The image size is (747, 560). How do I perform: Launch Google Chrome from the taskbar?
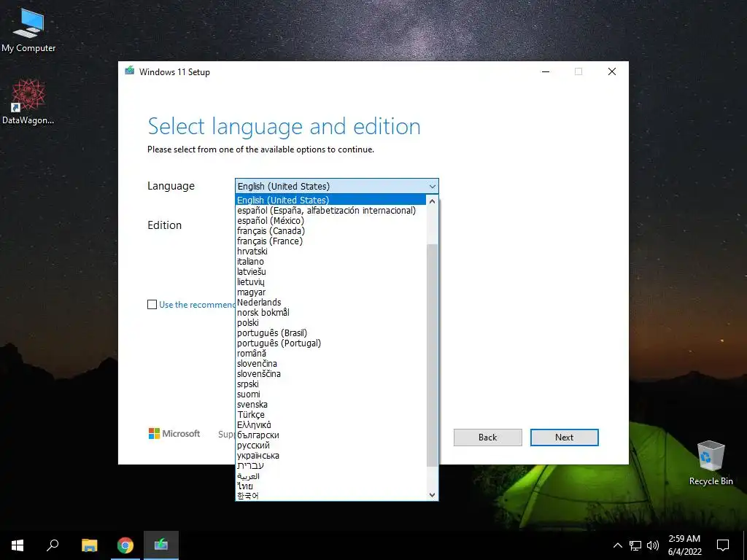tap(125, 545)
